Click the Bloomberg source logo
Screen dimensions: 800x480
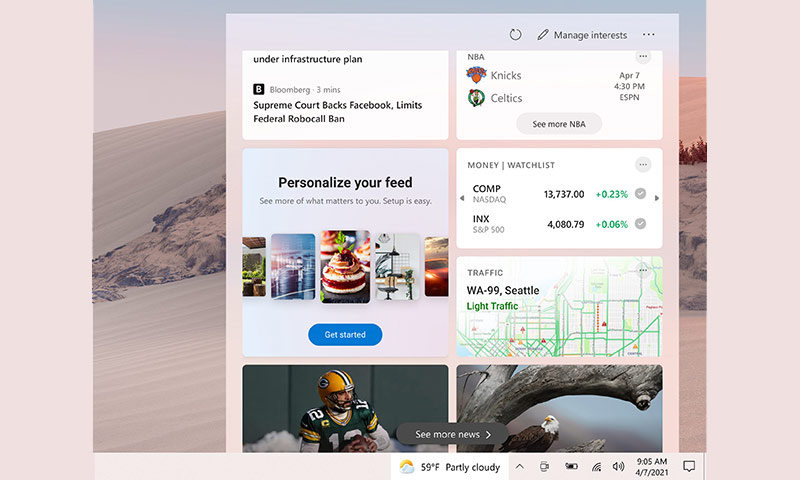coord(259,89)
